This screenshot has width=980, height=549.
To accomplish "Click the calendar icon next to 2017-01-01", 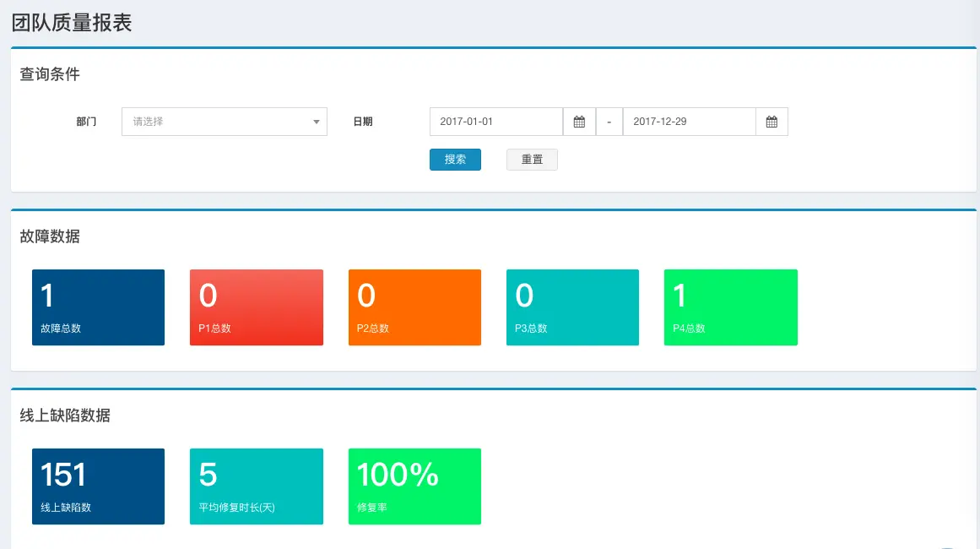I will 580,121.
